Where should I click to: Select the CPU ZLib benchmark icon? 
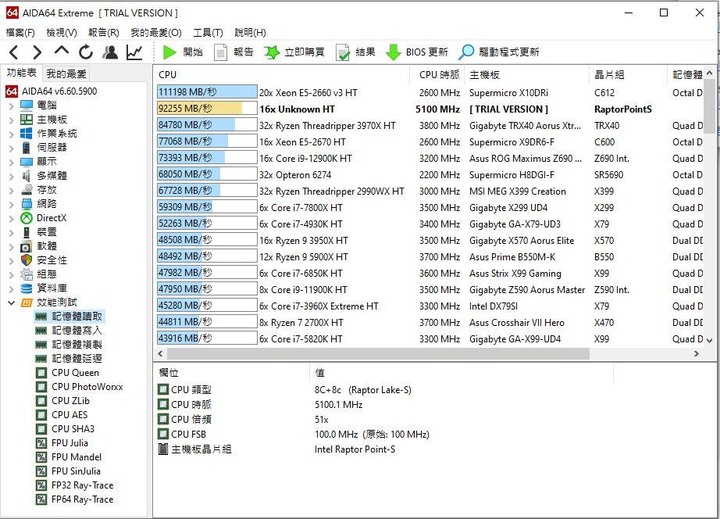(x=41, y=401)
